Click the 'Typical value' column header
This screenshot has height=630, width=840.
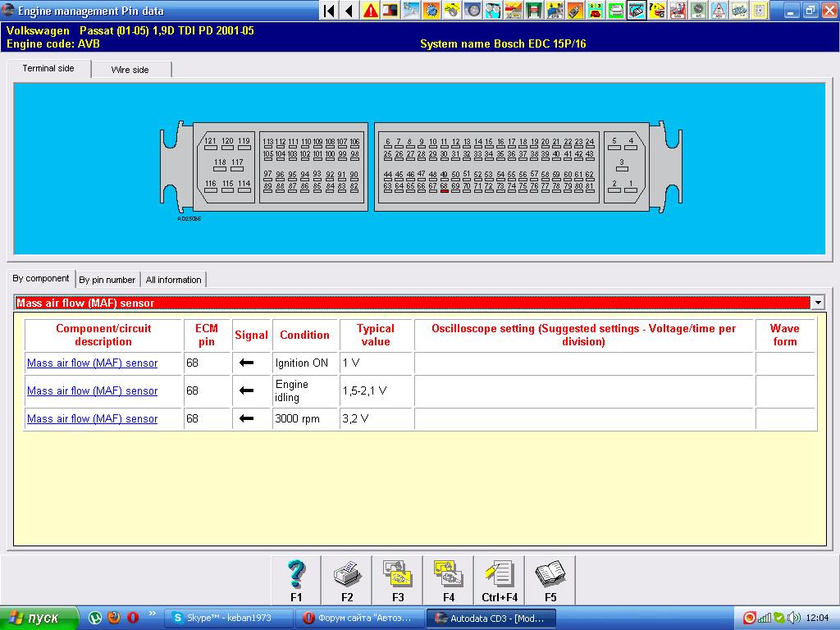point(376,335)
